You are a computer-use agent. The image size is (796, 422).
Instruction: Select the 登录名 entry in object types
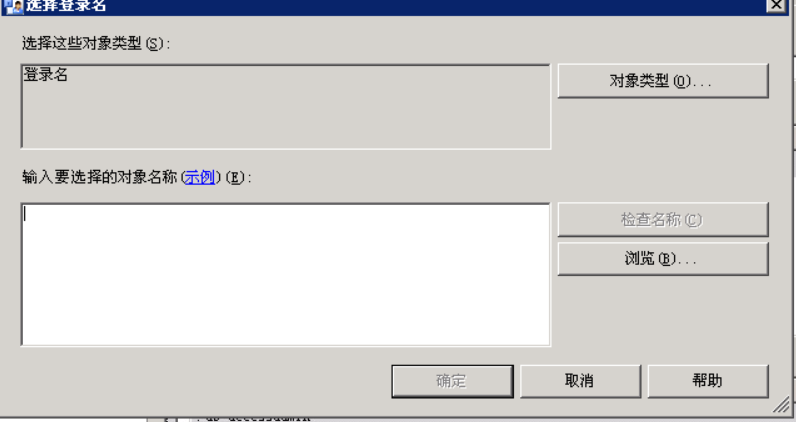tap(46, 75)
